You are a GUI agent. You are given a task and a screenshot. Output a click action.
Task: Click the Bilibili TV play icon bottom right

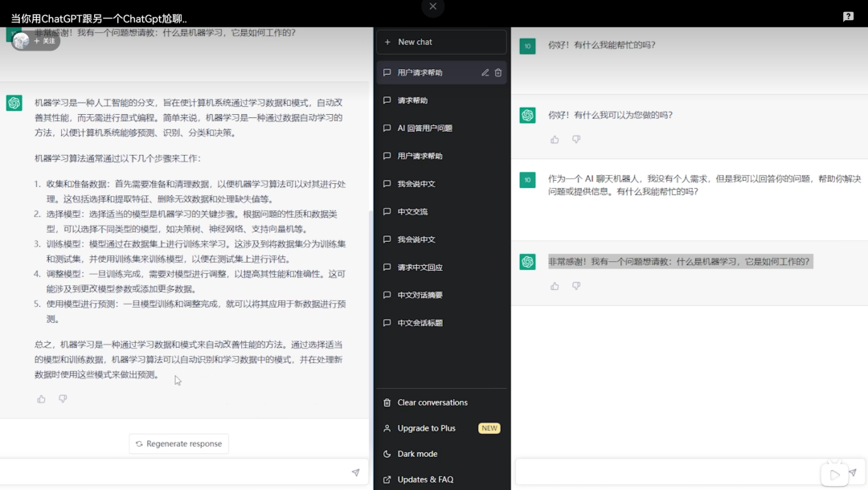tap(834, 474)
